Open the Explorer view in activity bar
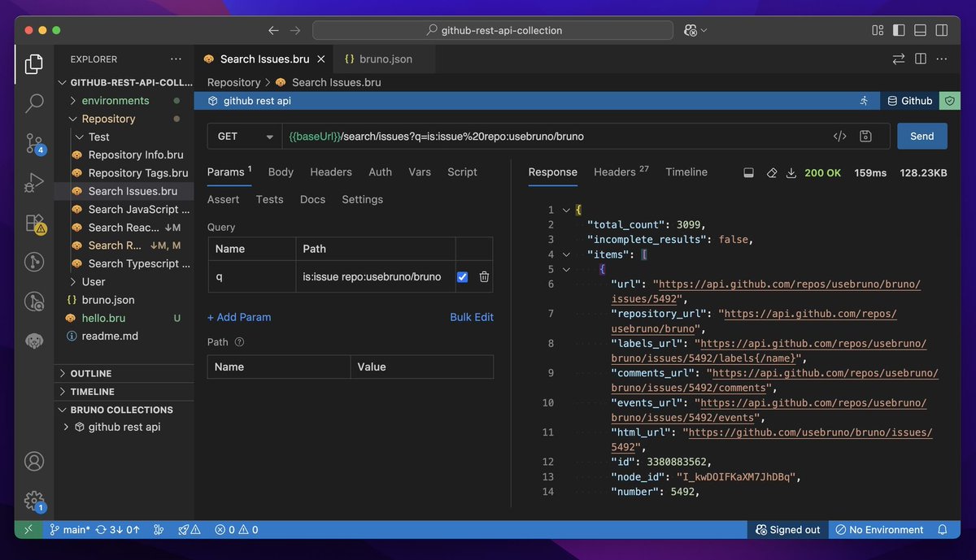 [x=34, y=64]
